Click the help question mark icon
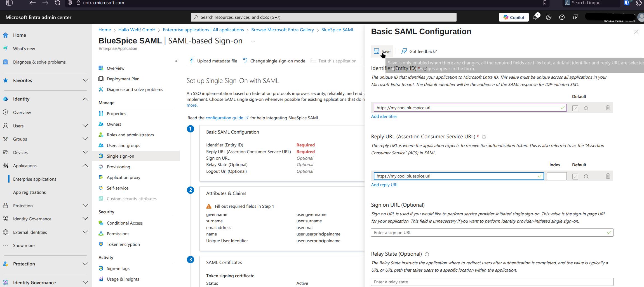 pos(562,17)
